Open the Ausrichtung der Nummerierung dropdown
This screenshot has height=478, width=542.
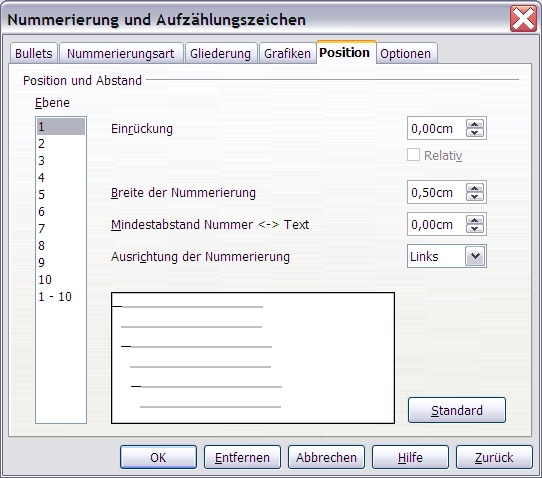[x=475, y=256]
